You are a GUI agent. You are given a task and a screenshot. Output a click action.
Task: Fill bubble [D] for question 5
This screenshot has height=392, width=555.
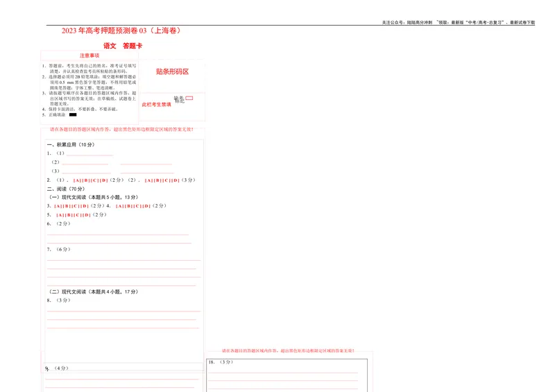point(87,215)
